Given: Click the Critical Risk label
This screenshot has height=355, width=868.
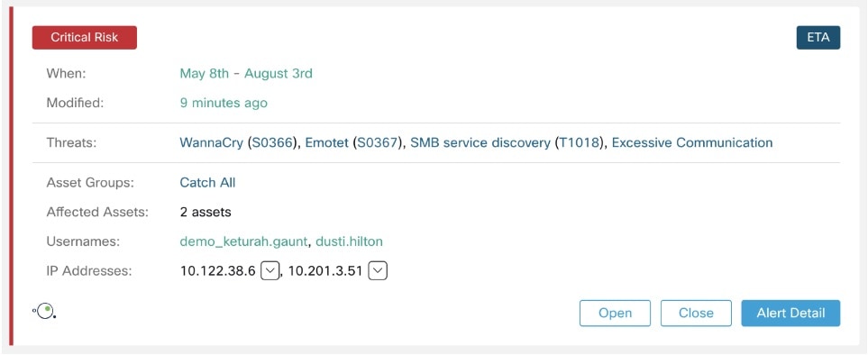Looking at the screenshot, I should tap(84, 38).
